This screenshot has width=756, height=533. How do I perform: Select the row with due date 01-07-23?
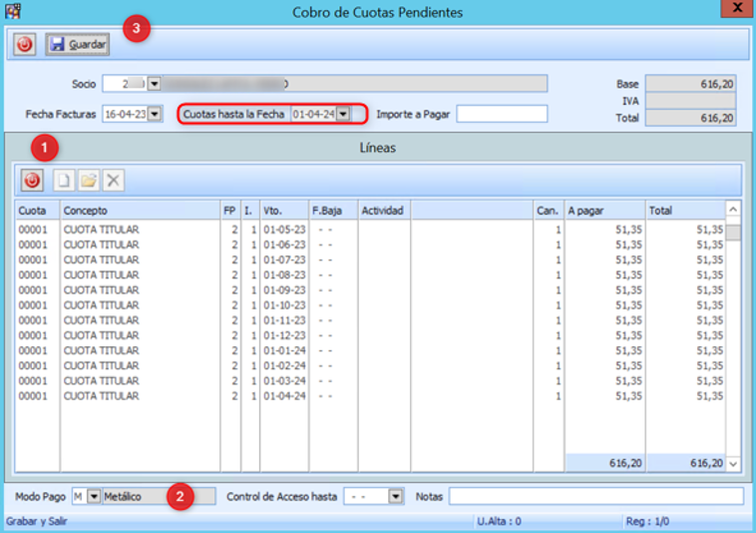370,260
